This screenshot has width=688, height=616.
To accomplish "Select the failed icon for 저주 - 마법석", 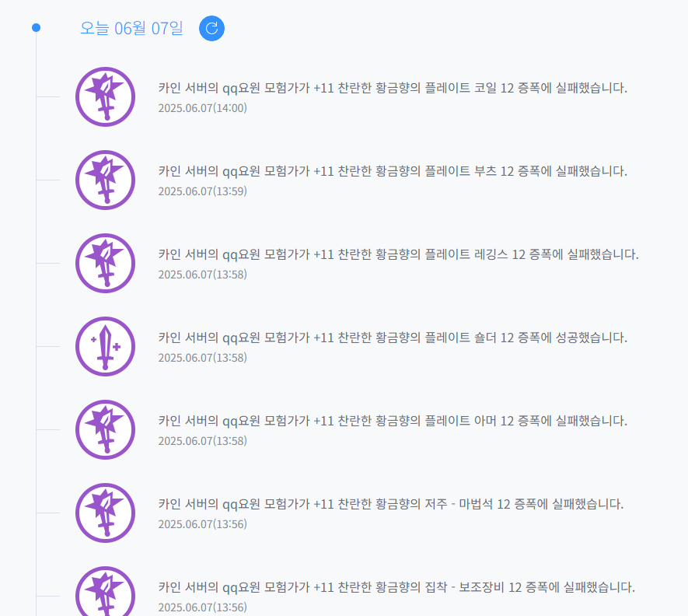I will click(105, 513).
